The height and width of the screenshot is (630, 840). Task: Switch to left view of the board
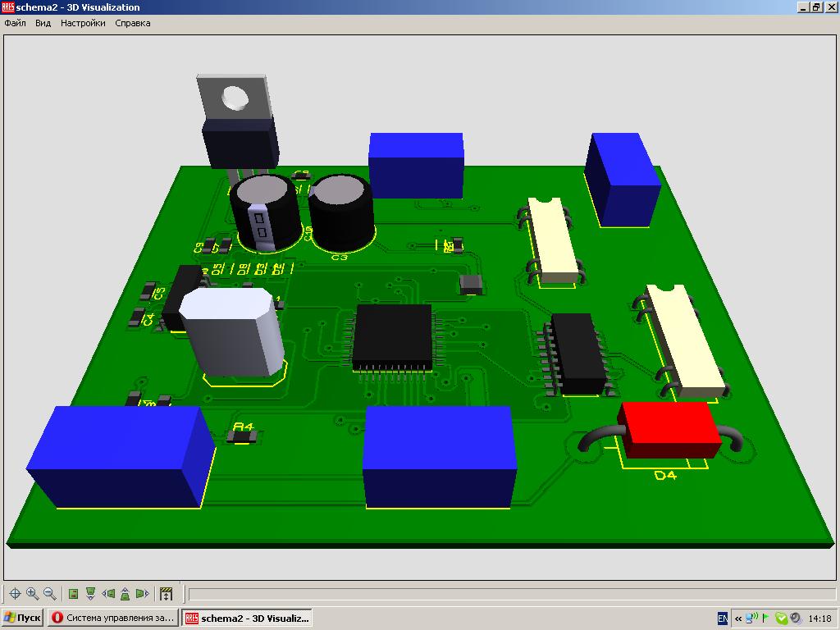pos(107,594)
